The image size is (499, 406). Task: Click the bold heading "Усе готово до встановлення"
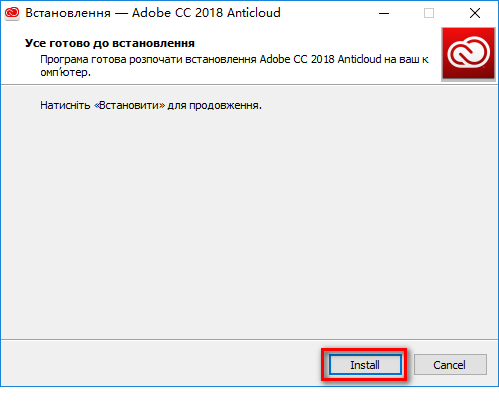[x=110, y=43]
